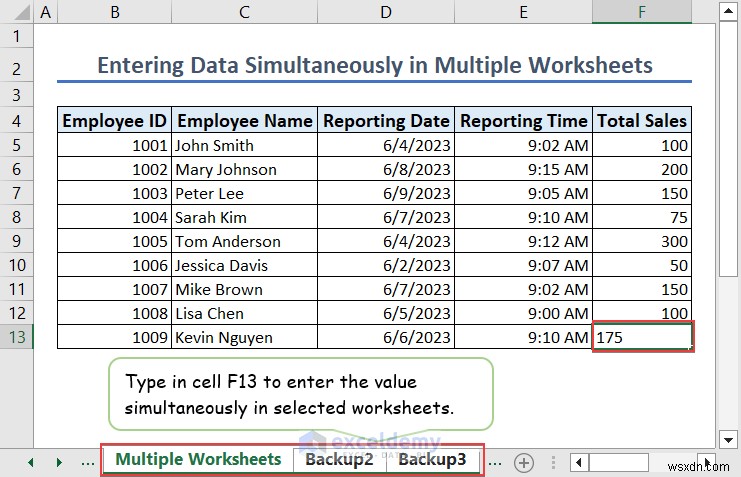Select cell with 'John Smith'
741x477 pixels.
coord(244,145)
